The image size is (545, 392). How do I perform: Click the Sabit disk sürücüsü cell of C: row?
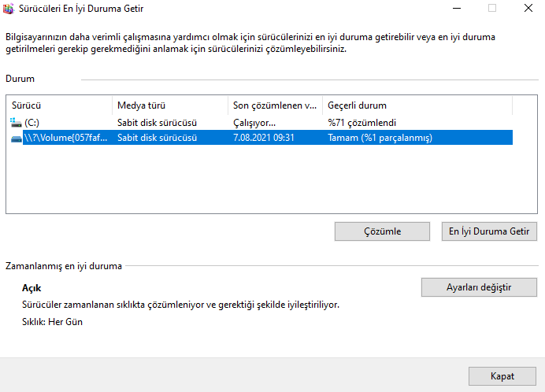[x=157, y=123]
